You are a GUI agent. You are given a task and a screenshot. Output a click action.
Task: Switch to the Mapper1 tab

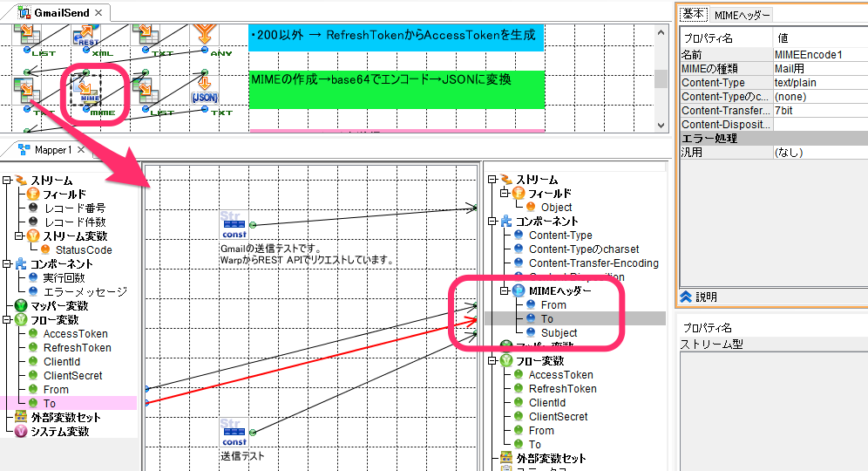point(53,150)
